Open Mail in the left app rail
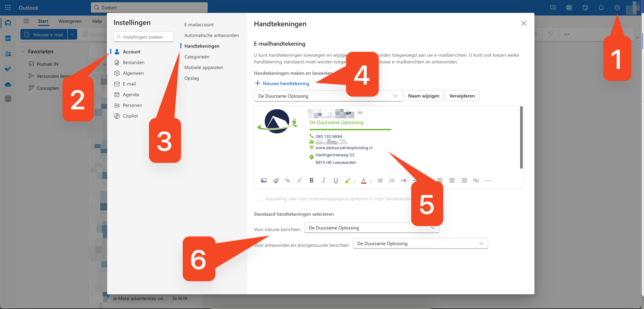 8,23
